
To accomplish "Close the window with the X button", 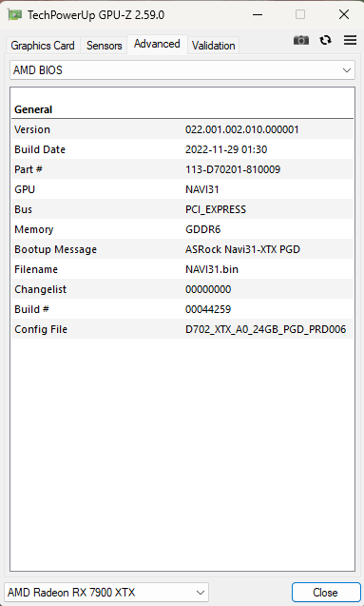I will point(343,14).
